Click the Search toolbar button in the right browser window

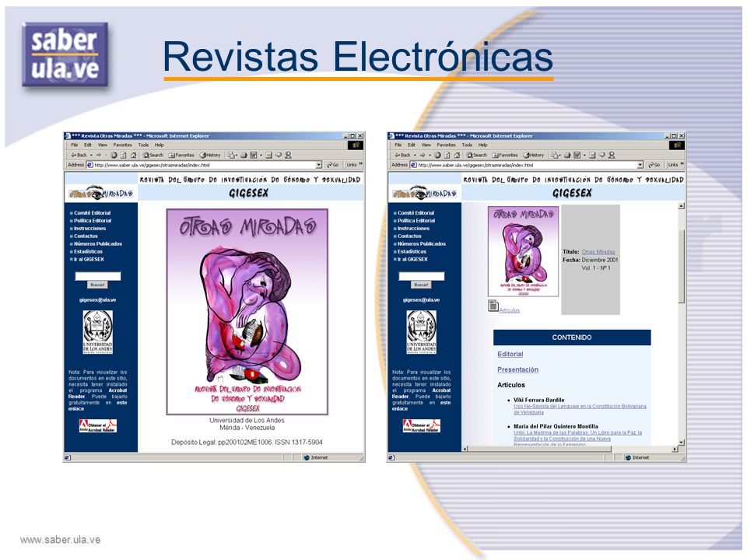point(476,155)
